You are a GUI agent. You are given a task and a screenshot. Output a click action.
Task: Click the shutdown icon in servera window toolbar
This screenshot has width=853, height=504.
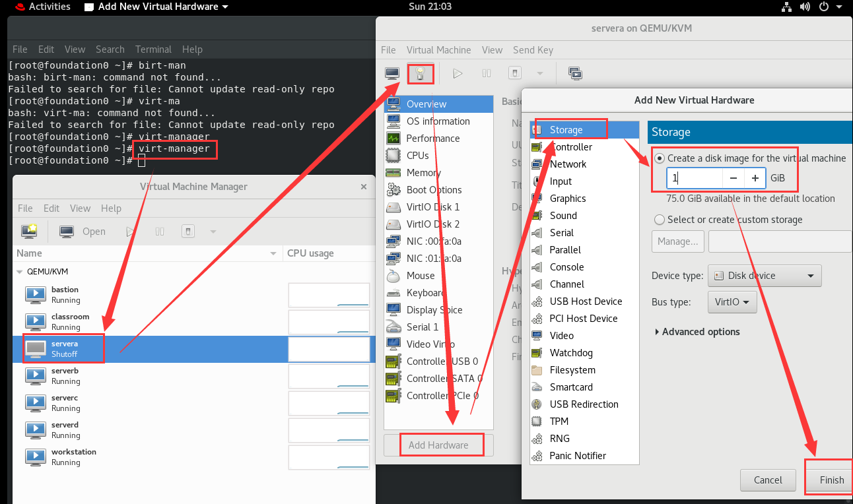(x=516, y=73)
